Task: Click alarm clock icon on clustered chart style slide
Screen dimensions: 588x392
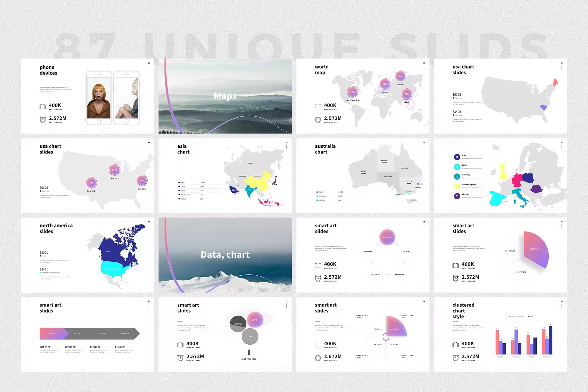Action: [456, 358]
